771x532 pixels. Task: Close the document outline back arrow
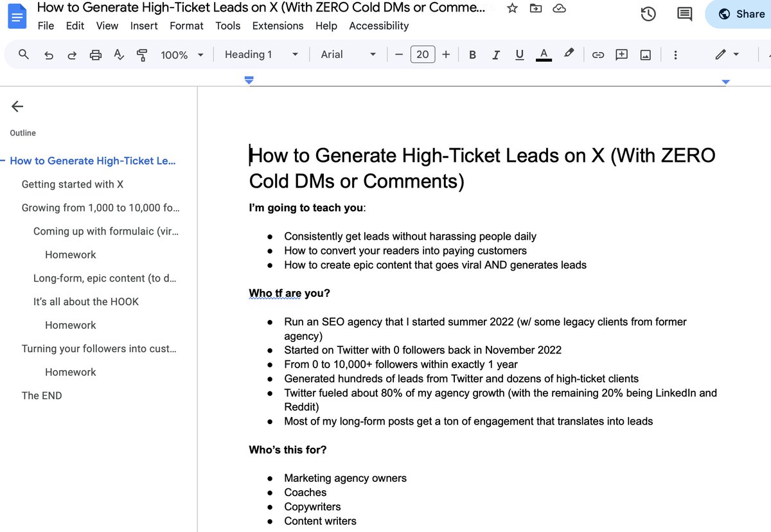[17, 107]
